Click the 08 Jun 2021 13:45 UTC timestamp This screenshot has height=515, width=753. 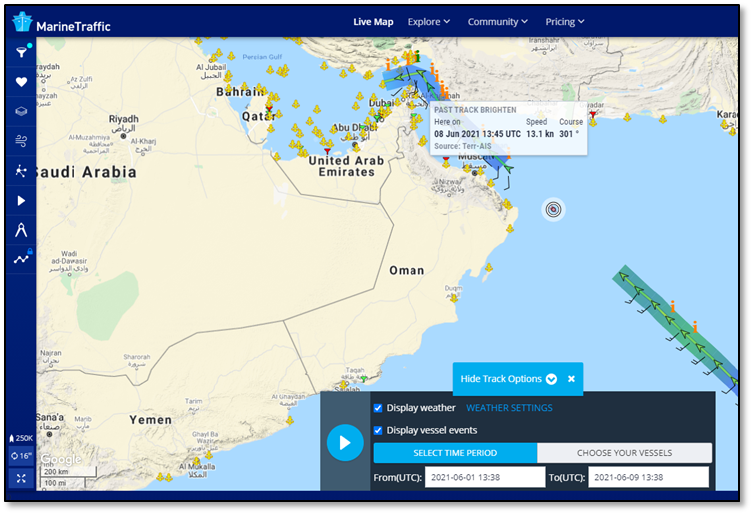click(477, 134)
